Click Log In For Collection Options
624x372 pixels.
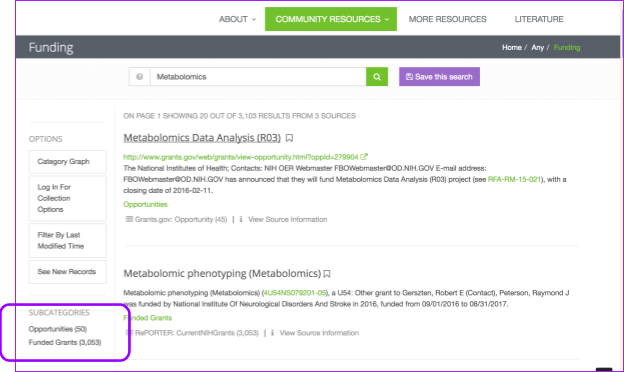[68, 198]
